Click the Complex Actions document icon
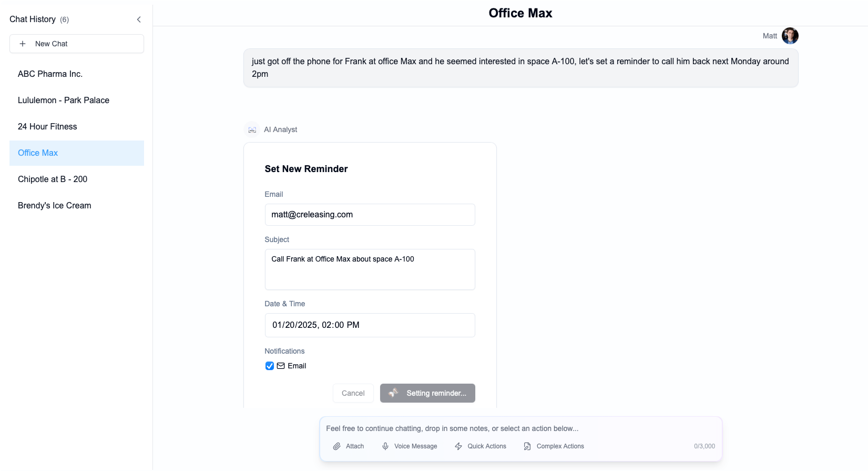868x471 pixels. click(x=527, y=446)
